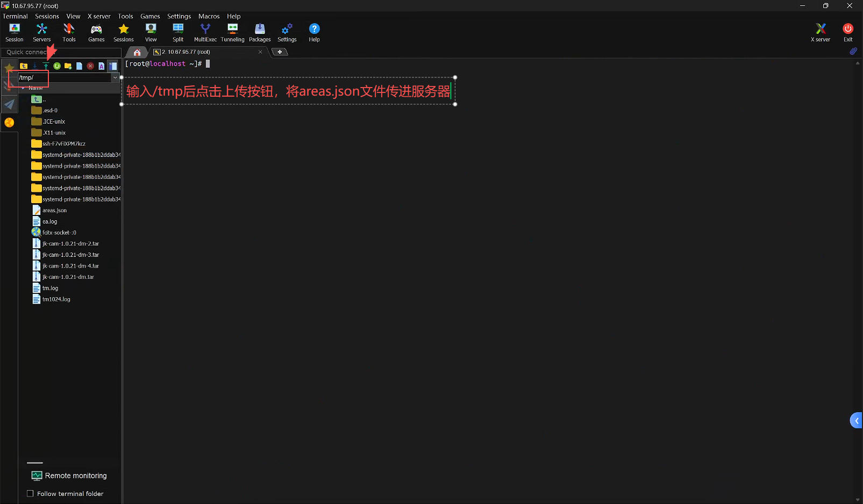Expand the remote path dropdown
Image resolution: width=863 pixels, height=504 pixels.
pyautogui.click(x=115, y=78)
